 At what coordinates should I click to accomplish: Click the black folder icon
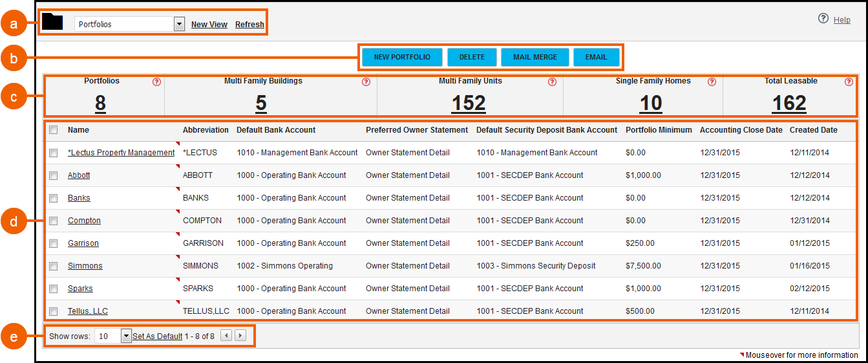point(52,23)
